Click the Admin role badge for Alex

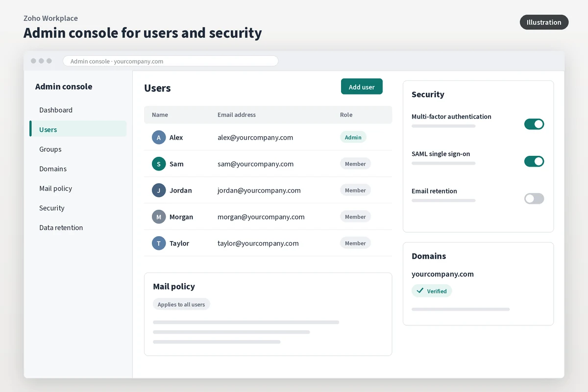click(x=353, y=137)
